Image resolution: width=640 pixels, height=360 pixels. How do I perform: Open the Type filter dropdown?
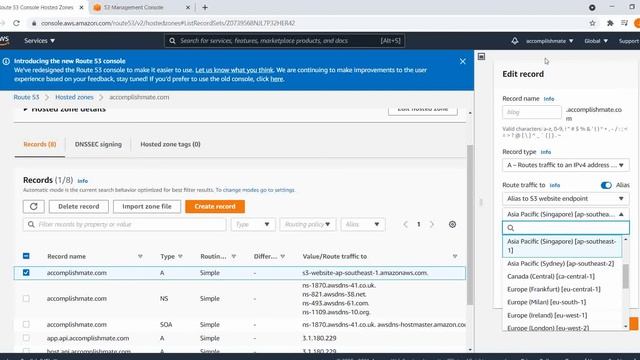coord(253,224)
